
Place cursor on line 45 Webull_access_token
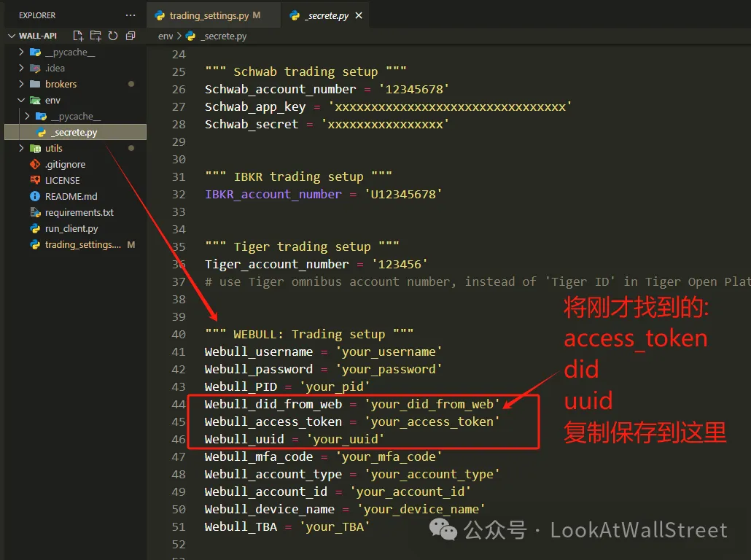point(273,421)
